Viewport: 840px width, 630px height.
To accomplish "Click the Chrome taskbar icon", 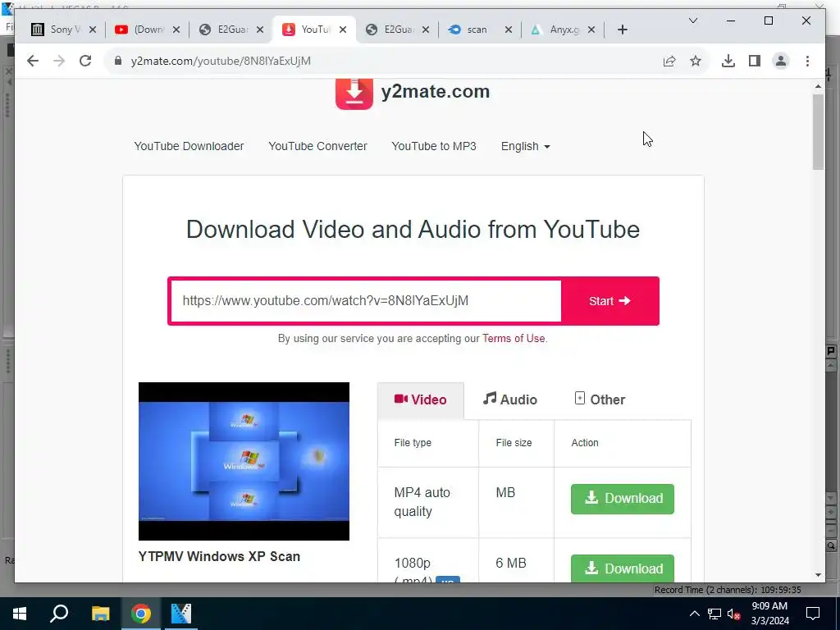I will click(141, 614).
